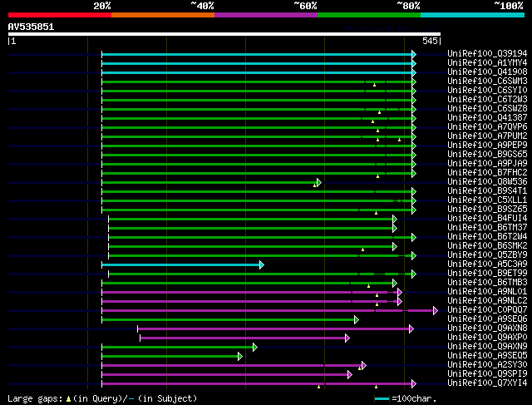Viewport: 532px width, 405px height.
Task: Click the orange ~40% identity legend segment
Action: coord(163,15)
